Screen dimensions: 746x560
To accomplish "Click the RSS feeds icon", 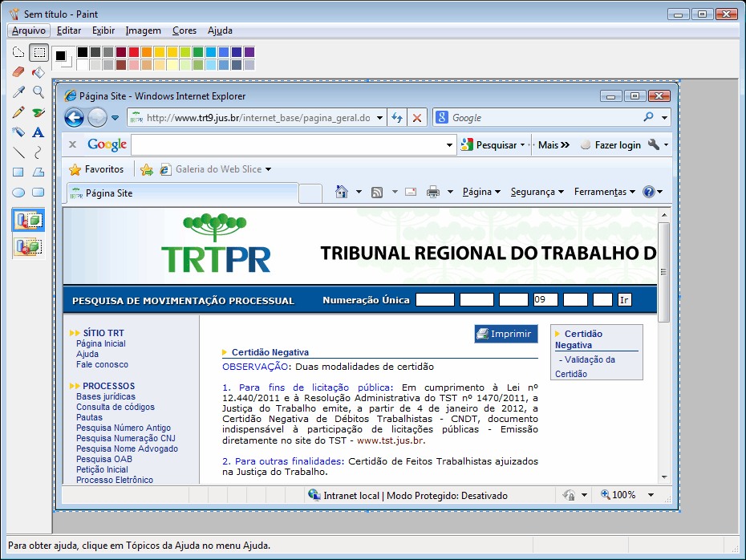I will tap(377, 193).
